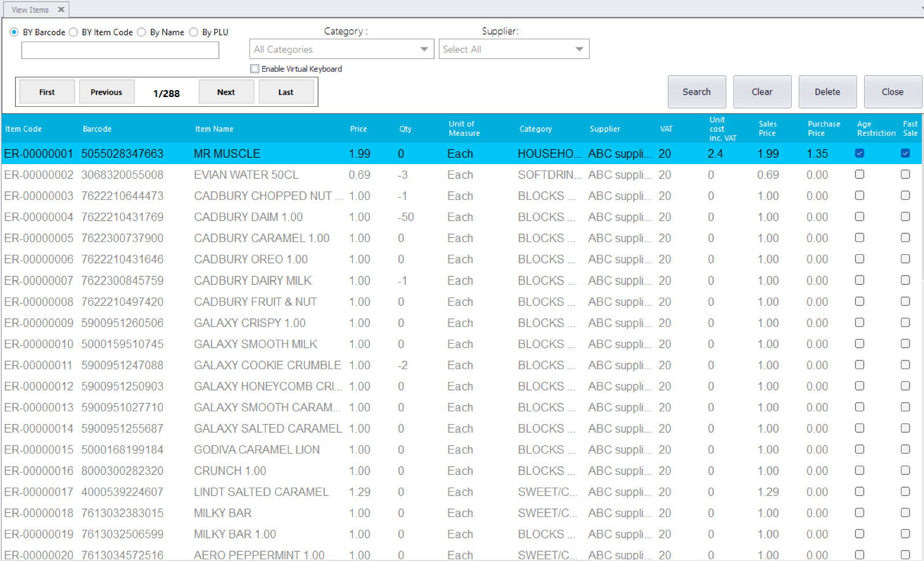Screen dimensions: 924x561
Task: Click the HOUSEHO... category cell for MR MUSCLE
Action: (550, 154)
